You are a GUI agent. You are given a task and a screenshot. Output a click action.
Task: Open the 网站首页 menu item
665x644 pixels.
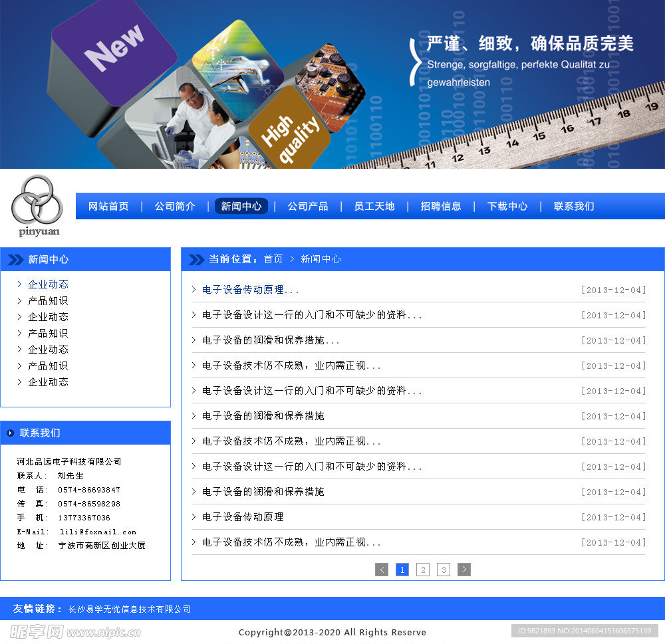pyautogui.click(x=108, y=207)
